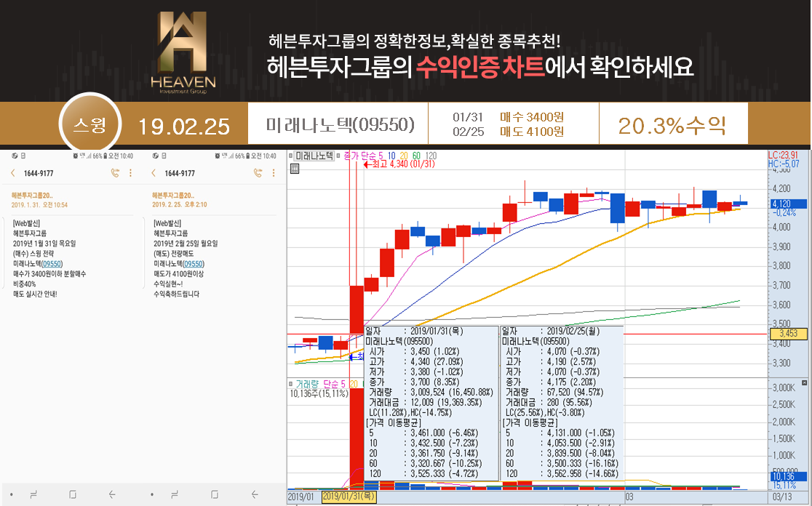Click the green 60-day moving average label
The image size is (812, 506).
[416, 155]
